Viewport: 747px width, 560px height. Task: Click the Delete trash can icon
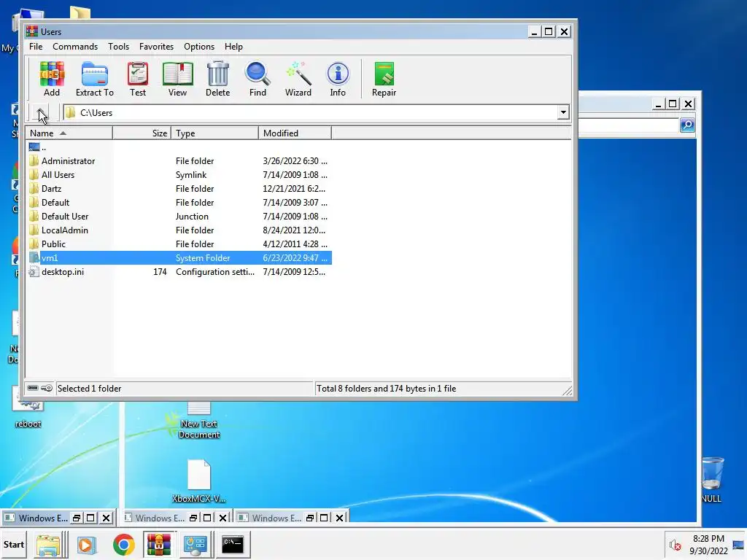click(x=217, y=79)
